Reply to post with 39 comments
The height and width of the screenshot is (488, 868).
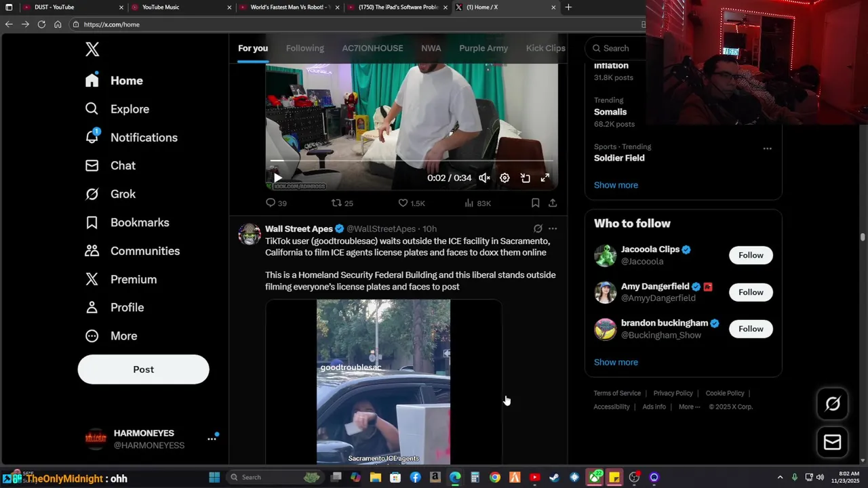coord(276,203)
